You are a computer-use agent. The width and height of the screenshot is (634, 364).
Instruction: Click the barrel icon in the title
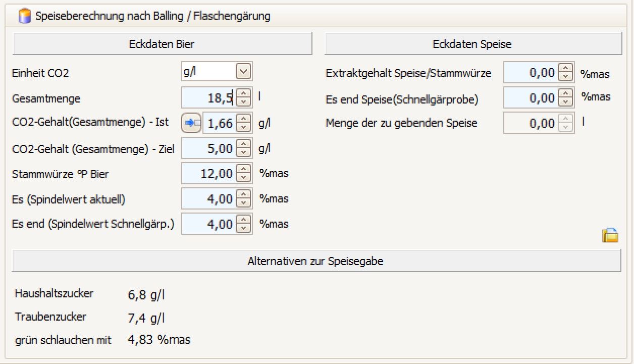(25, 16)
